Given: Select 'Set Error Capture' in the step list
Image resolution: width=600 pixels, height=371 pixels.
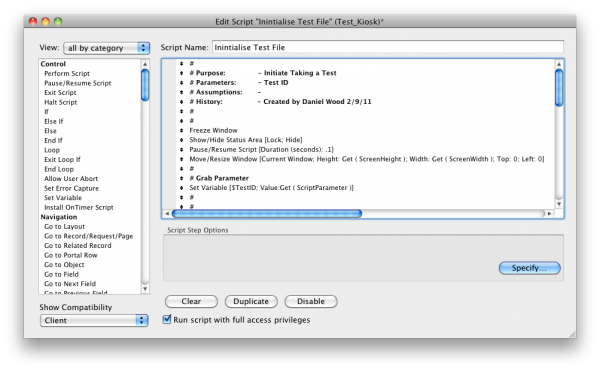Looking at the screenshot, I should 71,188.
